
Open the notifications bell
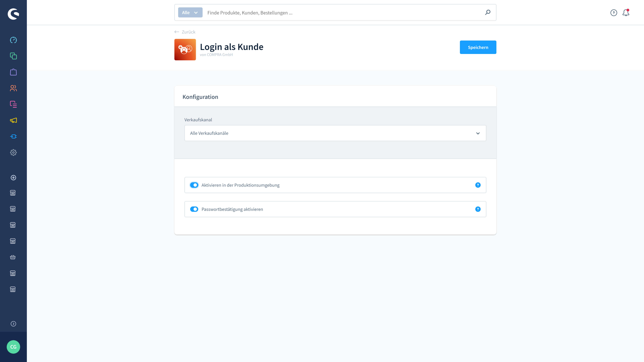(x=626, y=13)
